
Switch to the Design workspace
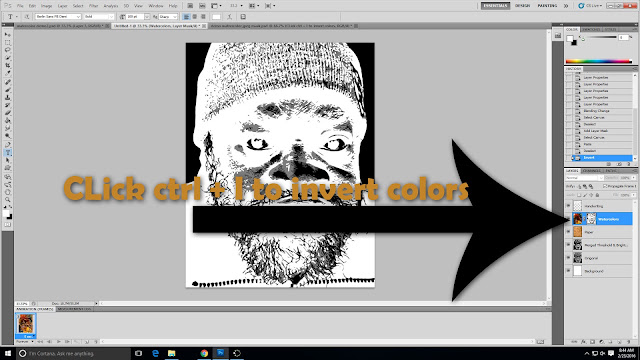tap(522, 6)
